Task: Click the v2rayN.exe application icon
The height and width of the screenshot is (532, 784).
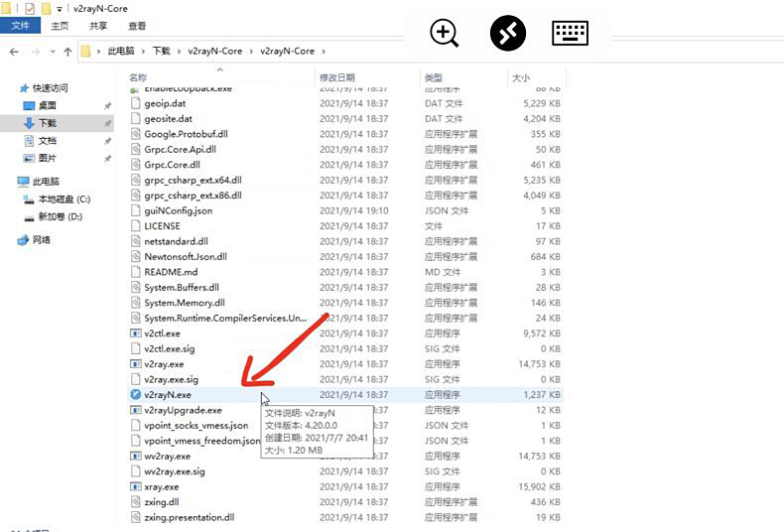Action: [x=135, y=394]
